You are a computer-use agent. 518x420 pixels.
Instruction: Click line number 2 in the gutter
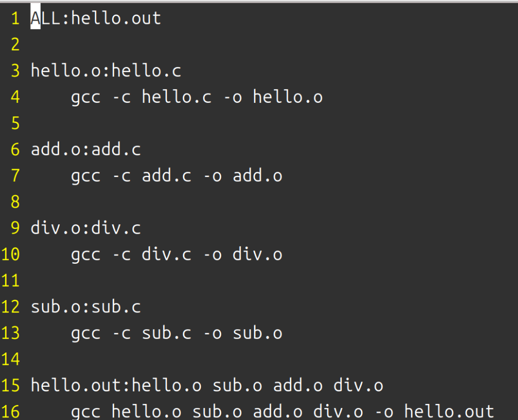(15, 45)
